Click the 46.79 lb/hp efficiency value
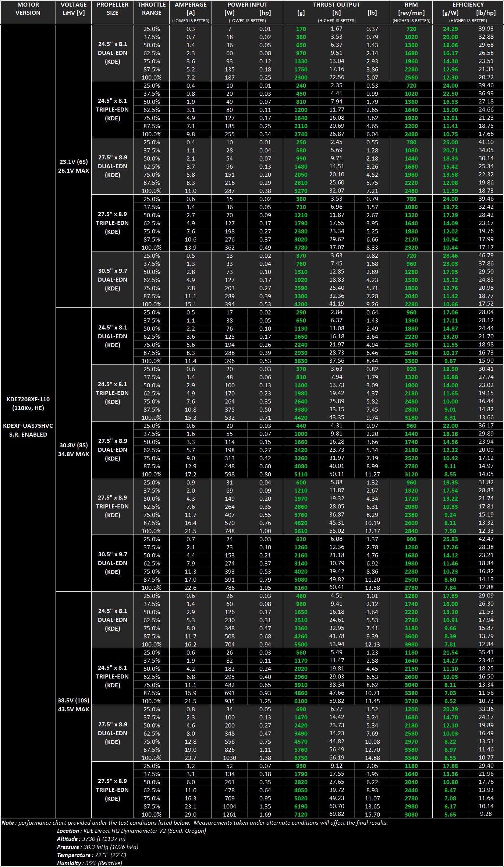Viewport: 504px width, 867px height. [x=486, y=255]
